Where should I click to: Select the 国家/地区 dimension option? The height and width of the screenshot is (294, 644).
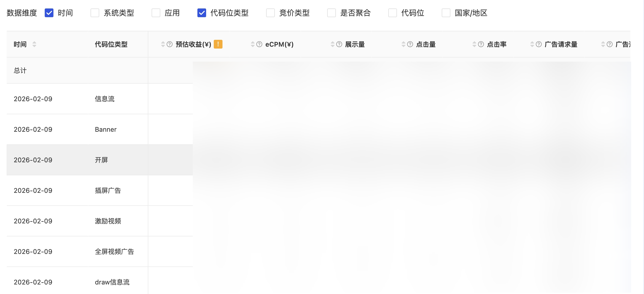[x=446, y=13]
